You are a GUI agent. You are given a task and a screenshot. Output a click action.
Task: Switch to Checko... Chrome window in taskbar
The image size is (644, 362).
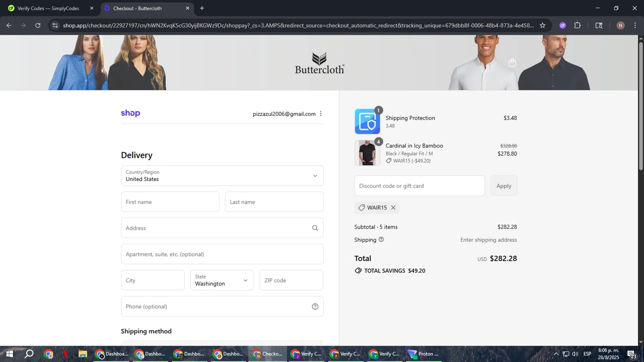click(267, 354)
